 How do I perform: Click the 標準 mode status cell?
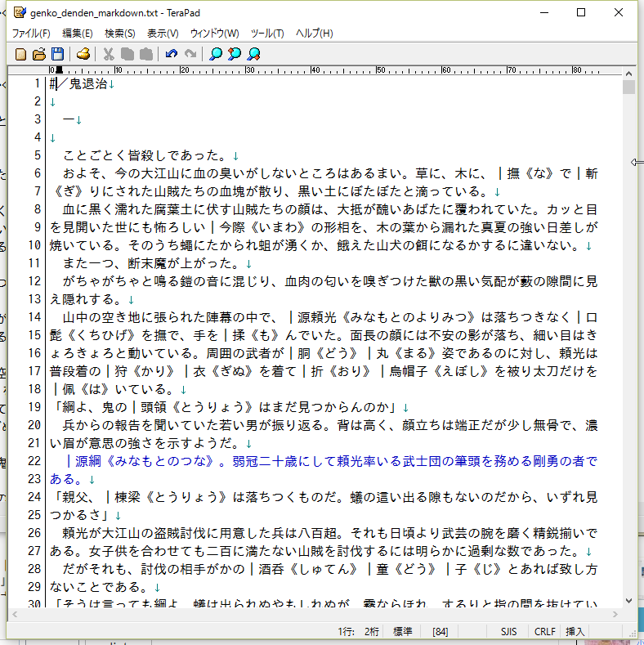403,632
